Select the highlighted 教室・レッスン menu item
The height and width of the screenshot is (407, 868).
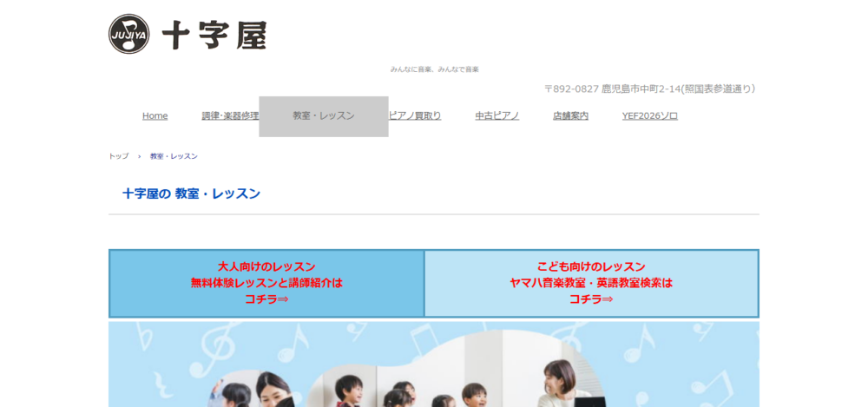coord(324,116)
